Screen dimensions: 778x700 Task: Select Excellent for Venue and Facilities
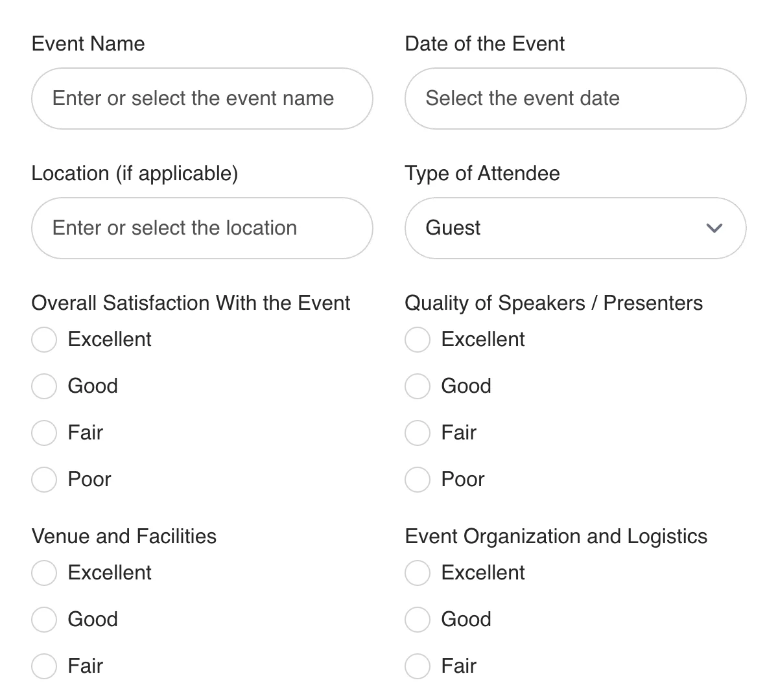[43, 572]
